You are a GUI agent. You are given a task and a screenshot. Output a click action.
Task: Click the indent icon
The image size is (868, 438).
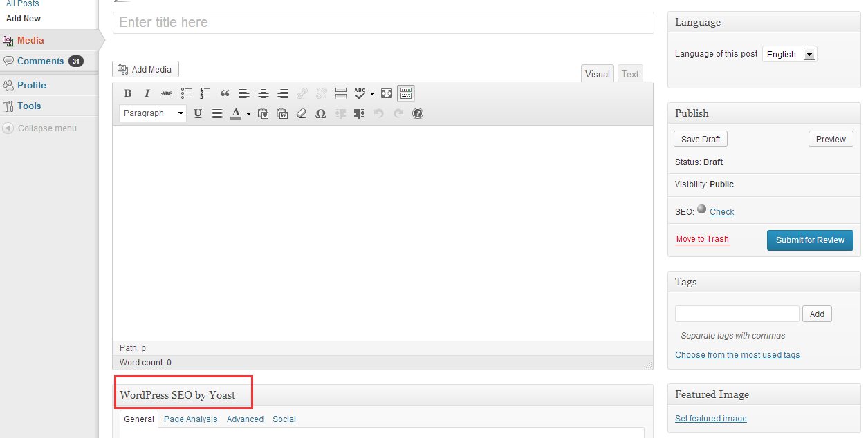pos(359,113)
